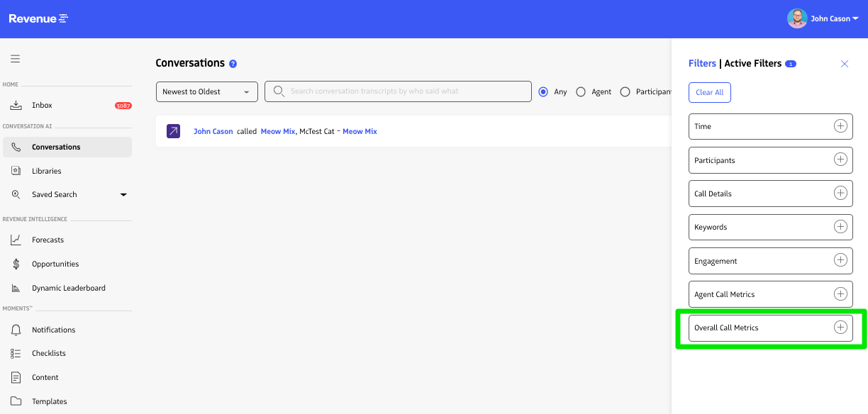Expand the Saved Search submenu arrow
Screen dimensions: 868x414
(123, 194)
